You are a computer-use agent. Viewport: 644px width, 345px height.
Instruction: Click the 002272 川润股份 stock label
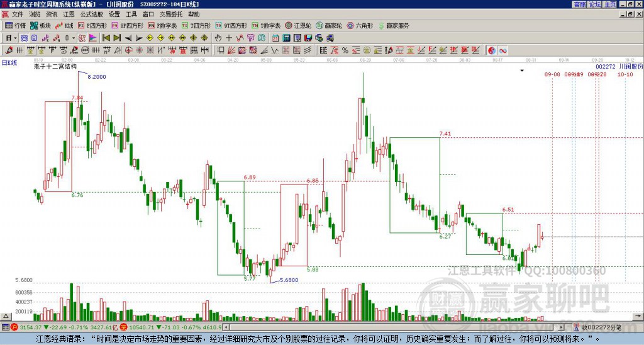[x=619, y=66]
